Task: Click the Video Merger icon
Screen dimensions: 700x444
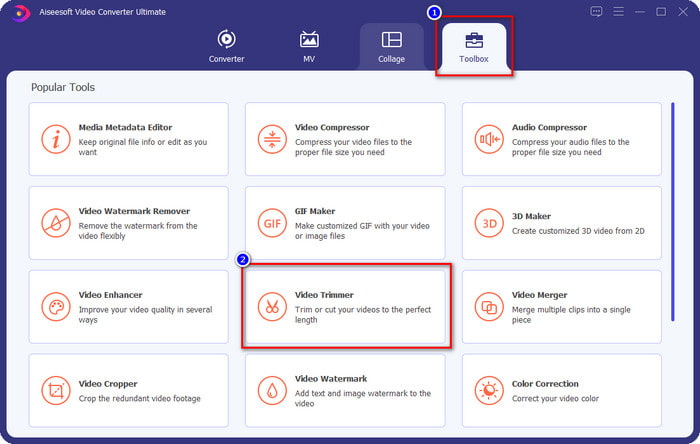Action: coord(489,306)
